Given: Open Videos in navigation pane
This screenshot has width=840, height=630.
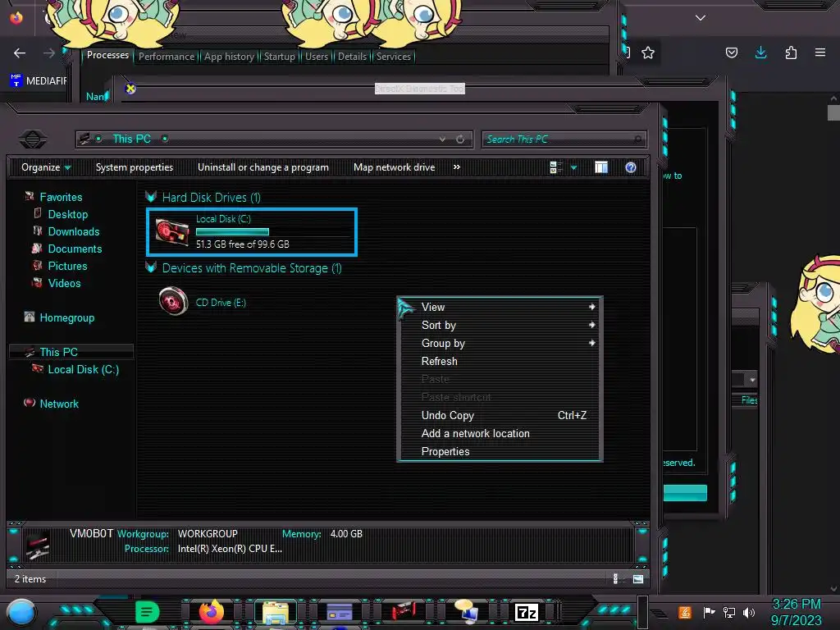Looking at the screenshot, I should coord(64,283).
